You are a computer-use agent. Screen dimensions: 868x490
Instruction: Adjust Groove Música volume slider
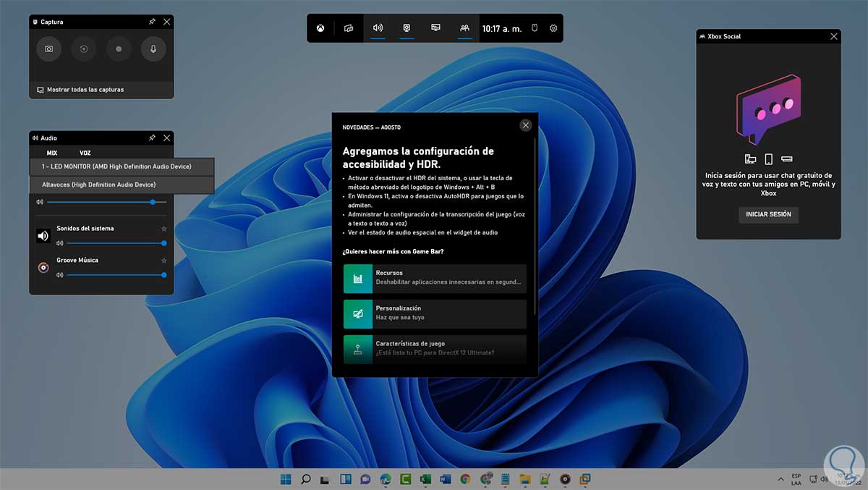116,275
